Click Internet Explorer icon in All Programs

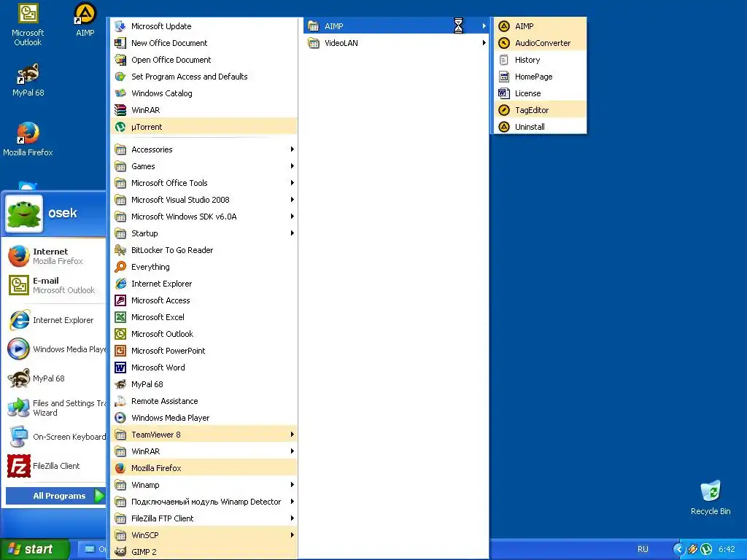click(120, 284)
